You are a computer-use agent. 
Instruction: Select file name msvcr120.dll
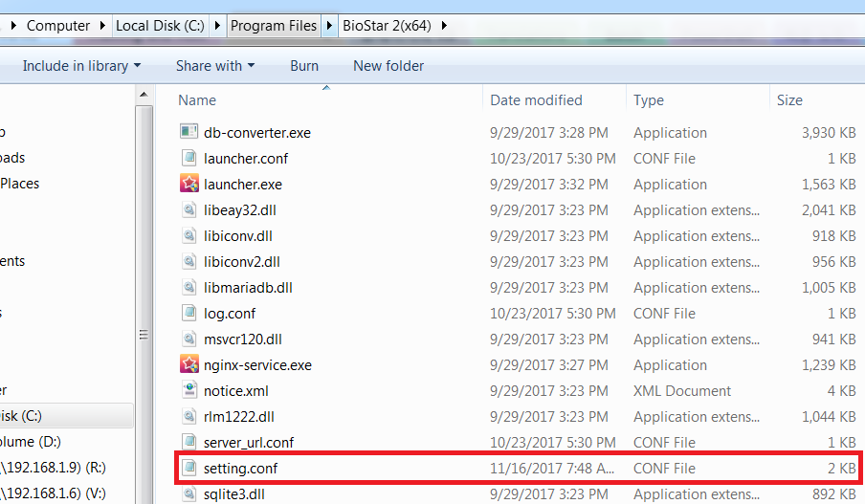[243, 340]
